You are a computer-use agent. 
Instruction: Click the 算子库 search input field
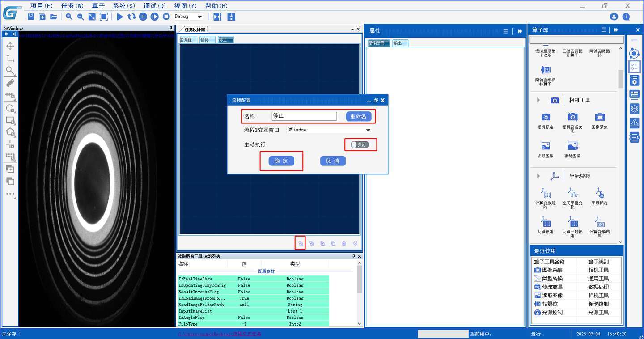tap(576, 40)
